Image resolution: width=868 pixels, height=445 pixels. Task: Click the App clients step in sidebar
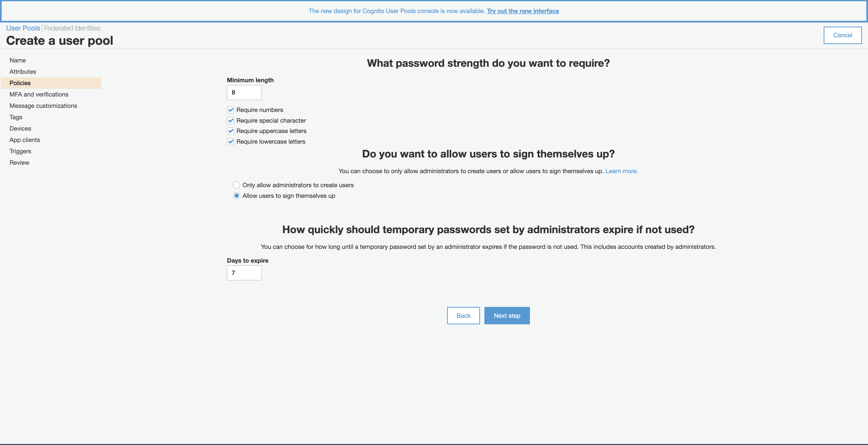pyautogui.click(x=25, y=140)
